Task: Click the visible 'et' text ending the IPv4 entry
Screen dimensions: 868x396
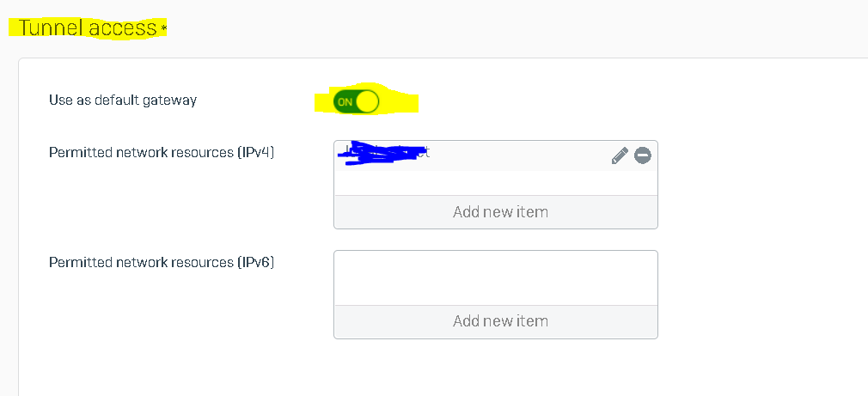Action: (424, 152)
